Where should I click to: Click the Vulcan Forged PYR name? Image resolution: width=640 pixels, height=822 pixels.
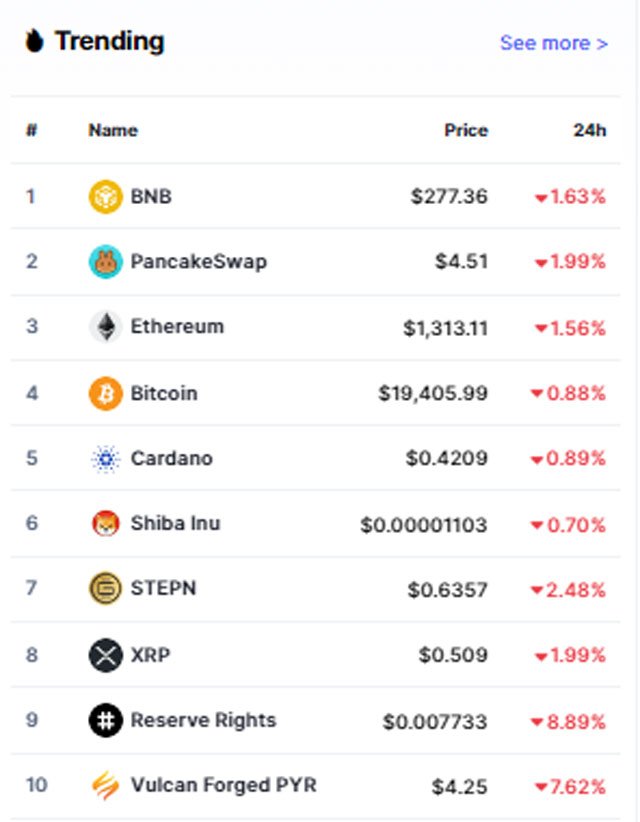coord(224,785)
